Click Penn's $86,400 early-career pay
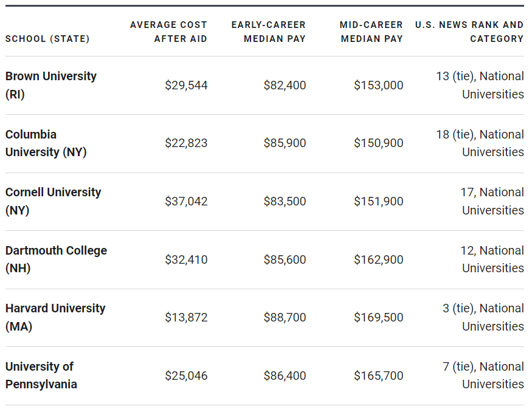 [x=285, y=376]
